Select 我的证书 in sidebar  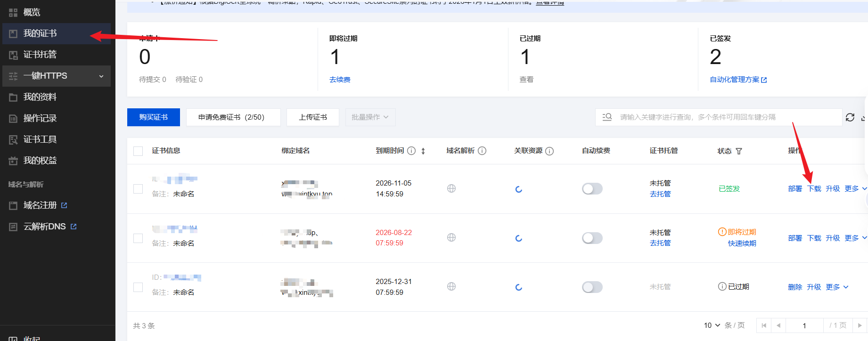point(57,33)
